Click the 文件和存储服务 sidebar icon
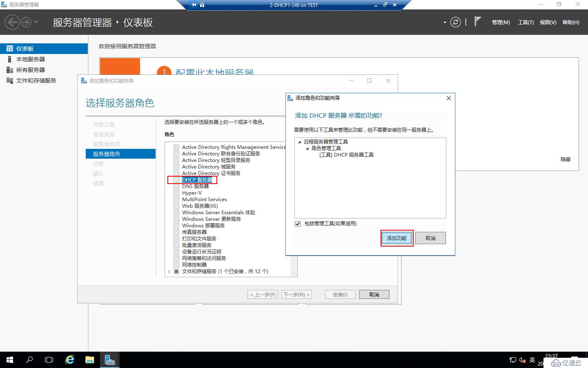This screenshot has width=588, height=368. [x=10, y=81]
